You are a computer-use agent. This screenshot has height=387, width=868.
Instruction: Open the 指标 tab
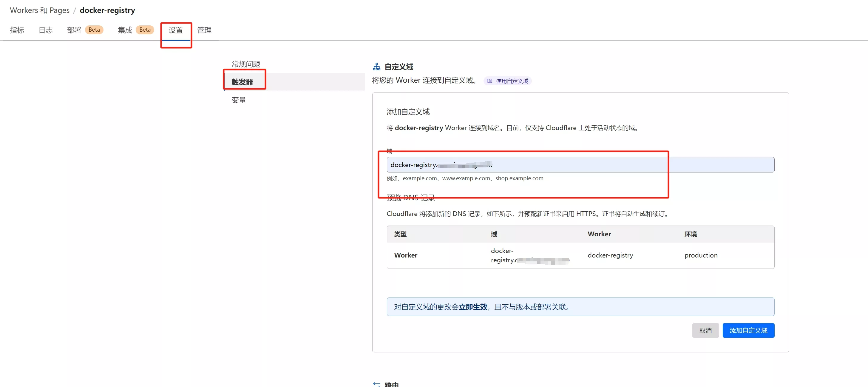click(17, 30)
